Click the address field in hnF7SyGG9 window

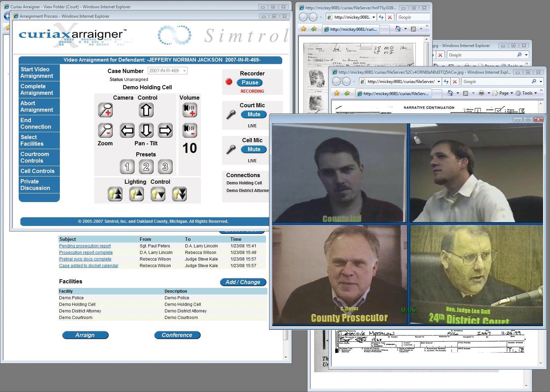coord(351,17)
